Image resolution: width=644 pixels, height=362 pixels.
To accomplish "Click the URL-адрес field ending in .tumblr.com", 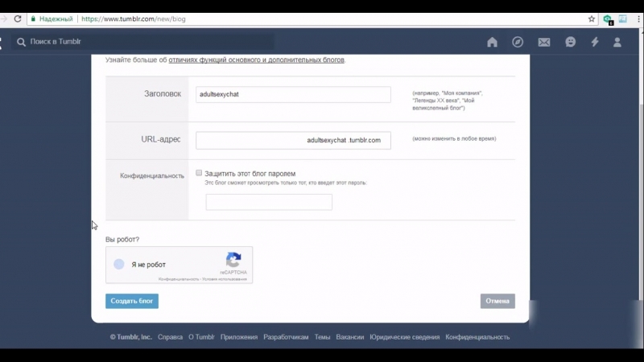I will tap(293, 140).
